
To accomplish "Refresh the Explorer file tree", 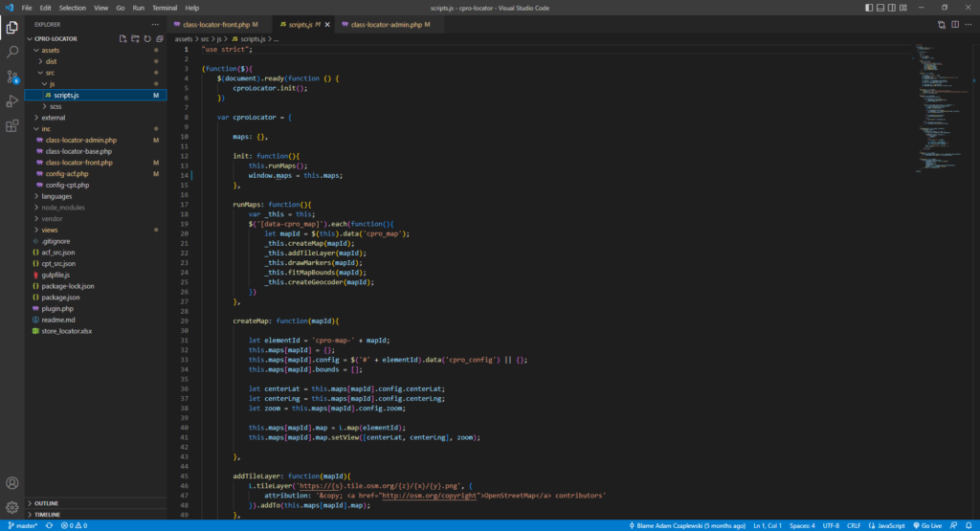I will point(147,38).
